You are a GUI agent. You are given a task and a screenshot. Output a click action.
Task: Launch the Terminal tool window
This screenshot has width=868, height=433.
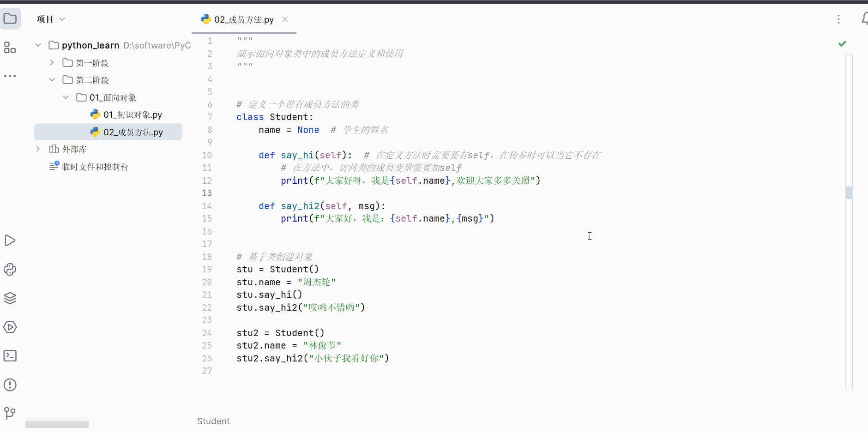tap(10, 355)
